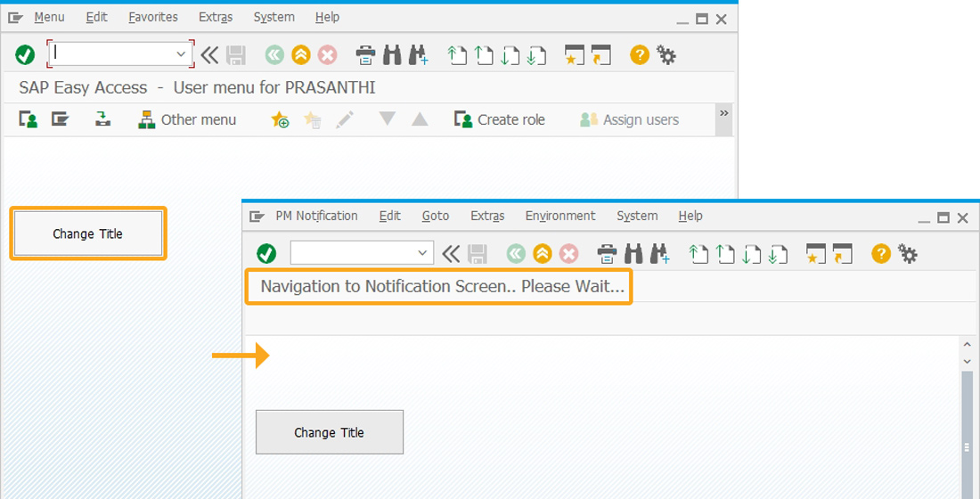Open Help question mark in SAP Easy Access
The width and height of the screenshot is (980, 499).
click(x=640, y=55)
